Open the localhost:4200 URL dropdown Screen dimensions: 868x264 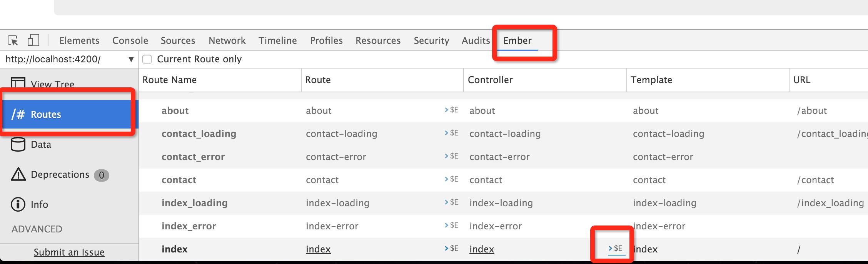click(131, 59)
